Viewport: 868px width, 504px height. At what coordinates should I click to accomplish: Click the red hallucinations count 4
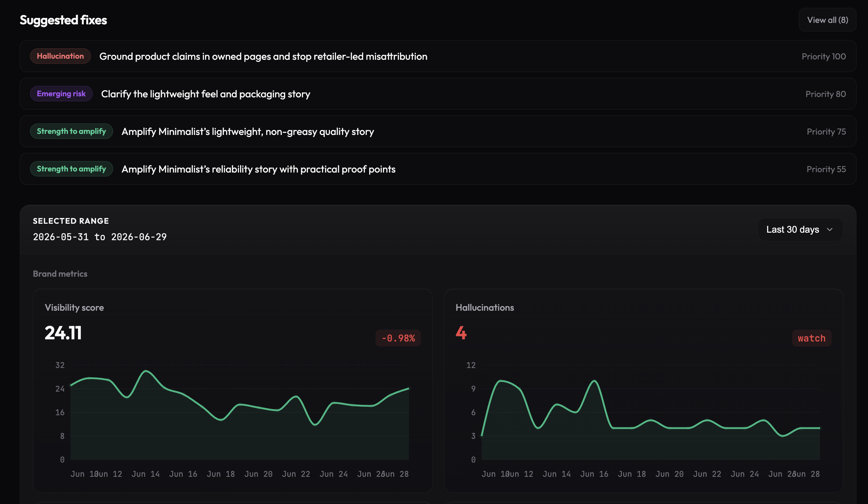(x=461, y=333)
